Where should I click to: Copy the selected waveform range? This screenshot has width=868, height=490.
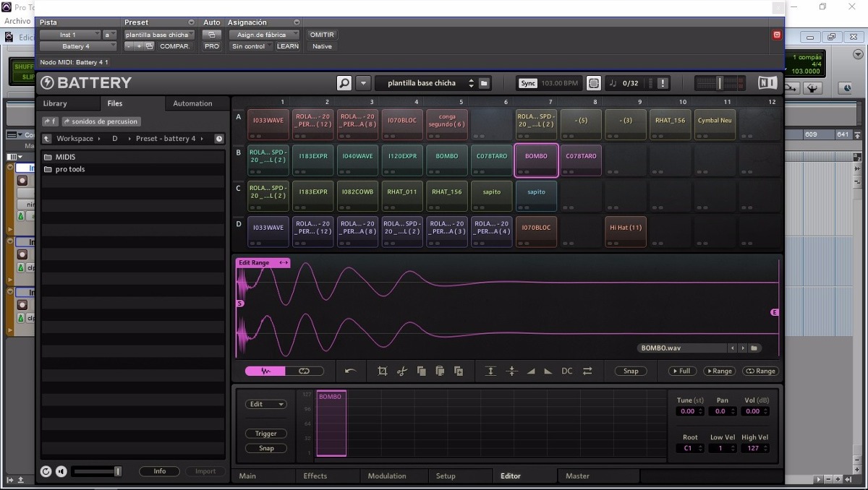(421, 371)
